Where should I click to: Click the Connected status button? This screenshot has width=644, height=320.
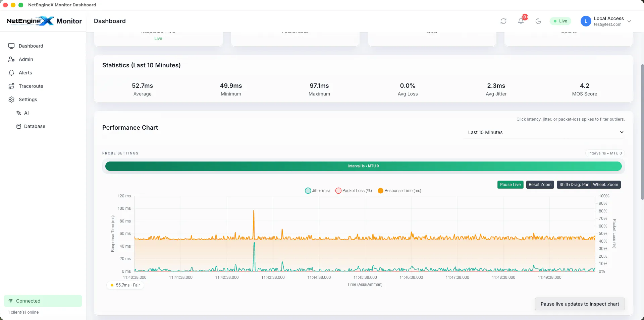[43, 301]
